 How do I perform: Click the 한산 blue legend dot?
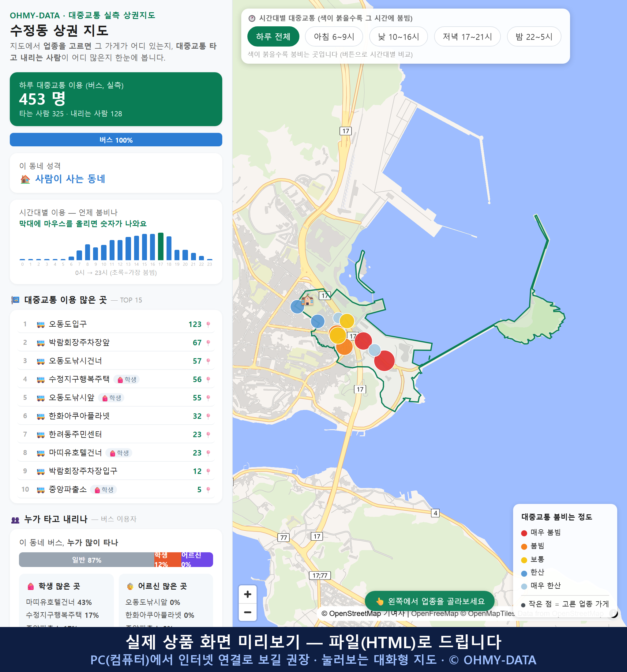click(x=524, y=573)
